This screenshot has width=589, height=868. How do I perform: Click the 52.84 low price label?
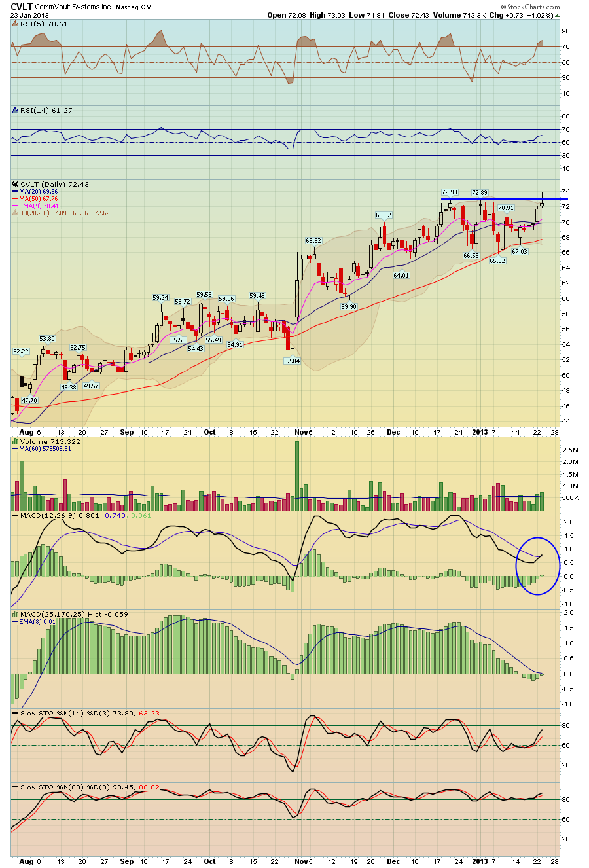click(x=292, y=361)
